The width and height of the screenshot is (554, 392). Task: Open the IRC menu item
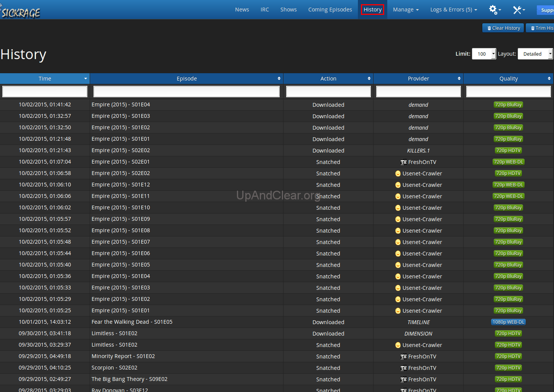click(x=265, y=10)
